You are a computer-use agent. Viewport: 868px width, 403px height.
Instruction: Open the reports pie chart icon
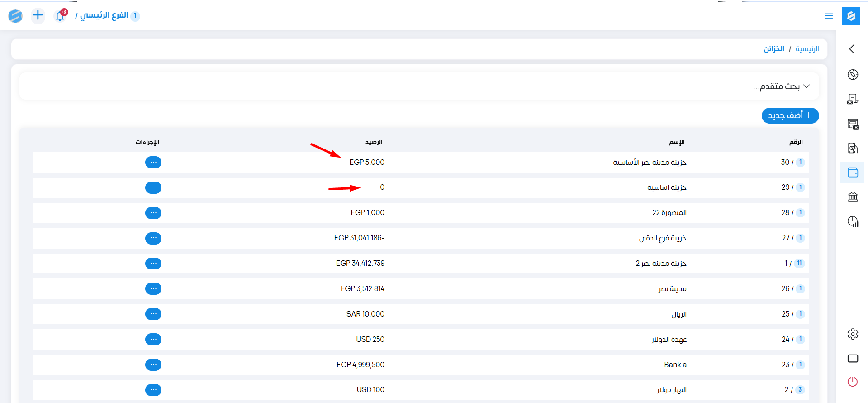point(853,221)
